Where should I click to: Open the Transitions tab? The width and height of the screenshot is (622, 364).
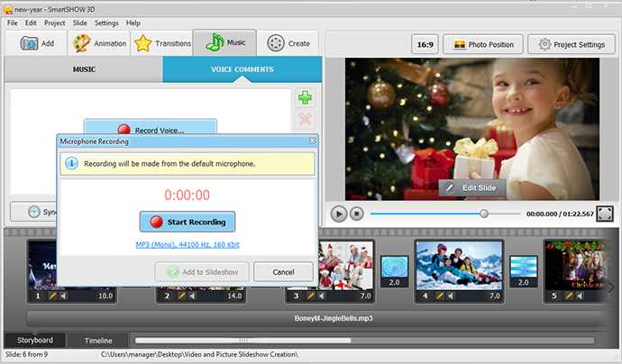(x=162, y=43)
